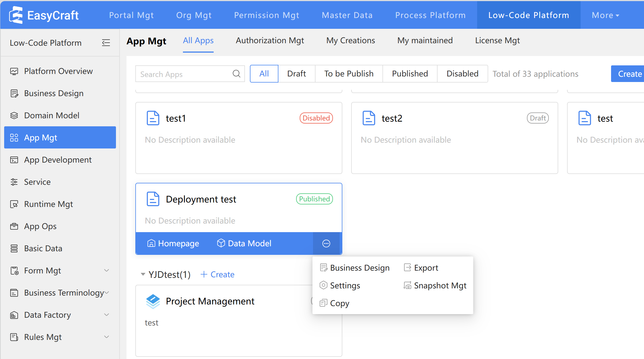The image size is (644, 359).
Task: Filter apps by Published status
Action: (410, 74)
